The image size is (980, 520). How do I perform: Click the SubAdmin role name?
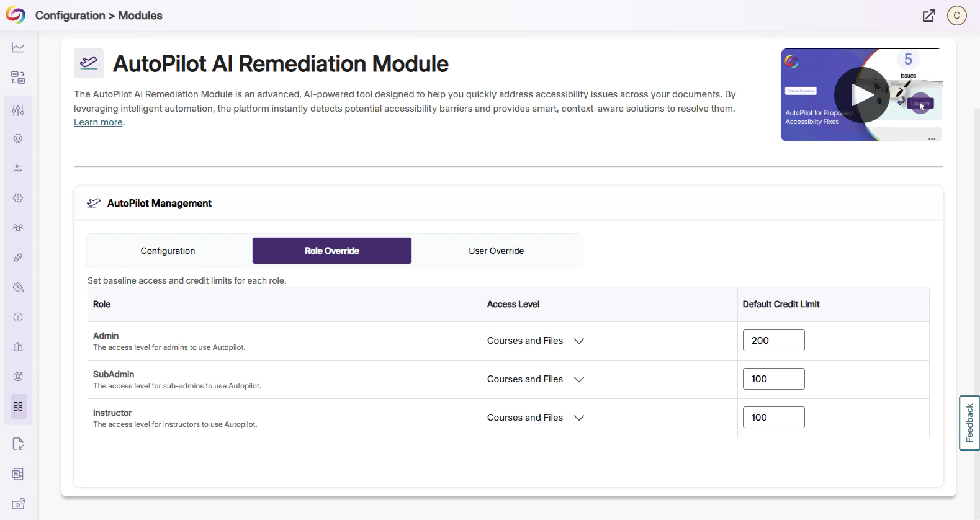[114, 374]
